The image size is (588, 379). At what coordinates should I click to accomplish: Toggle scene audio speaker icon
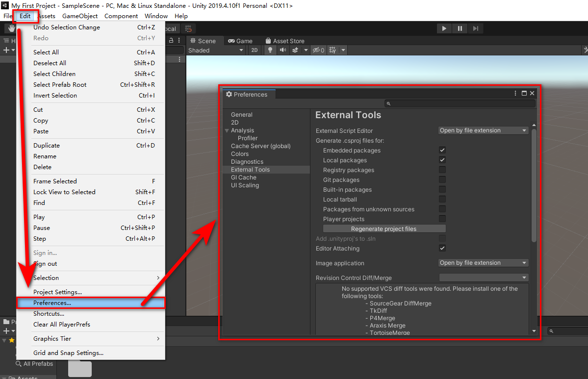(283, 50)
